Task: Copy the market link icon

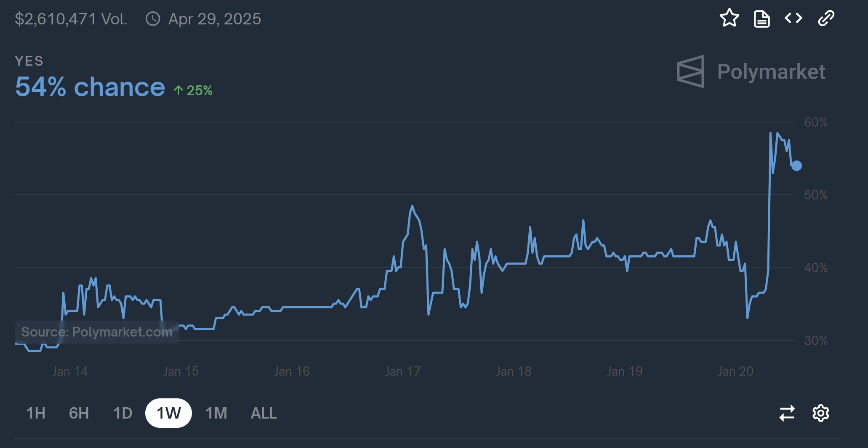Action: 825,19
